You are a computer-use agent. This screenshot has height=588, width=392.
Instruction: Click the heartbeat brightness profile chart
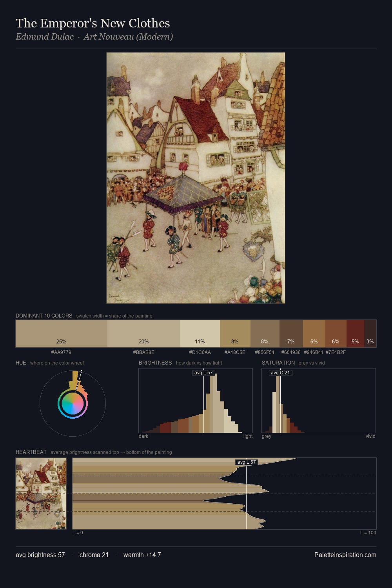[x=224, y=494]
